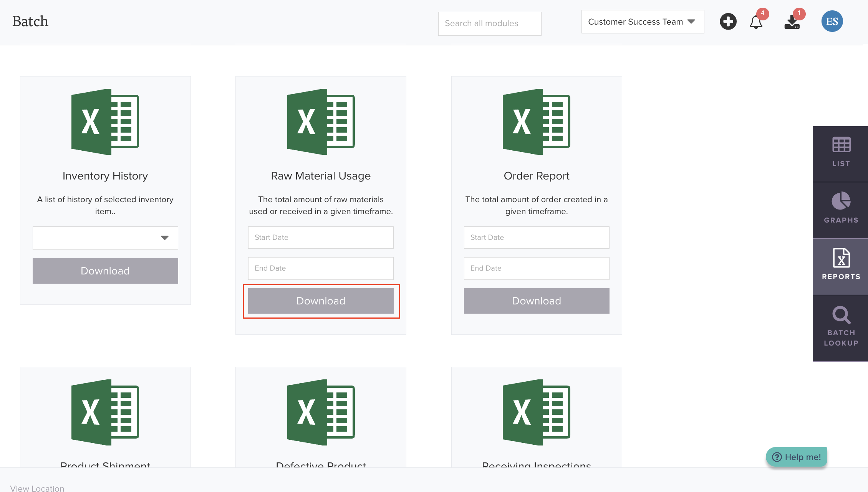
Task: Click the Help me! button
Action: 797,457
